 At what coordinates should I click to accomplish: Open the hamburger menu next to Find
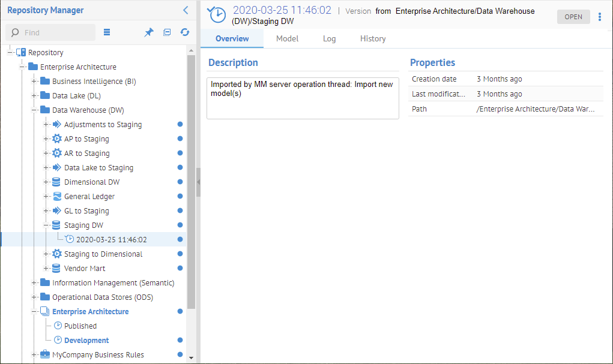coord(107,32)
